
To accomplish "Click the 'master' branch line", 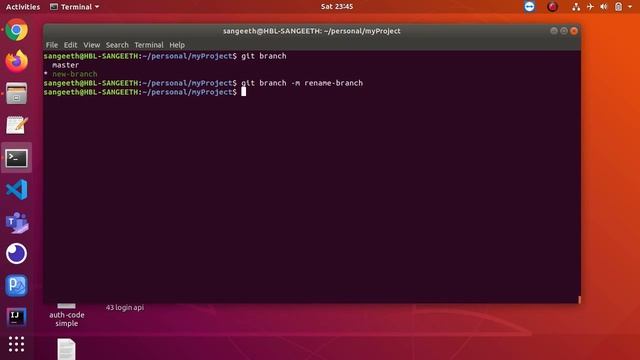I will (x=65, y=65).
